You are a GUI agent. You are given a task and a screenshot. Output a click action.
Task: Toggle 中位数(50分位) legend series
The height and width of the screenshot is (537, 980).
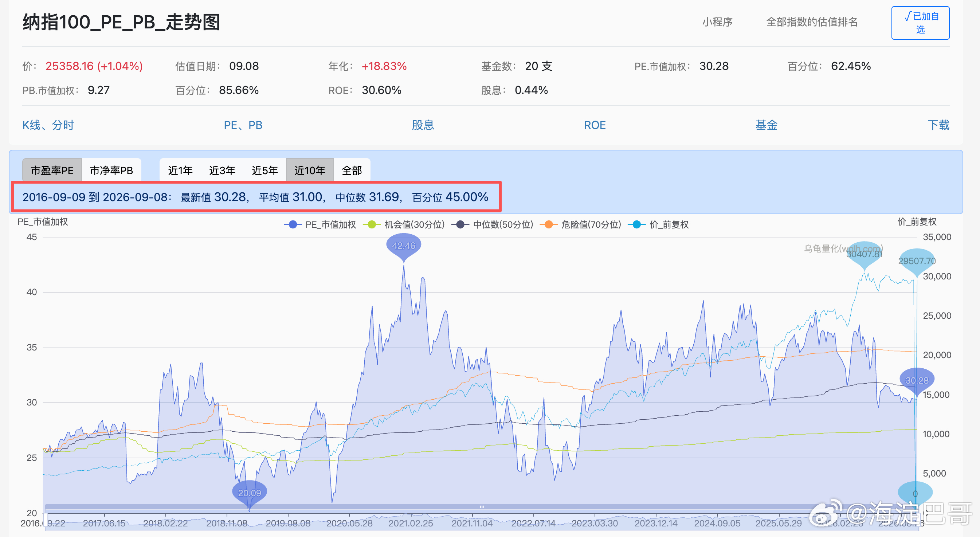(x=492, y=224)
